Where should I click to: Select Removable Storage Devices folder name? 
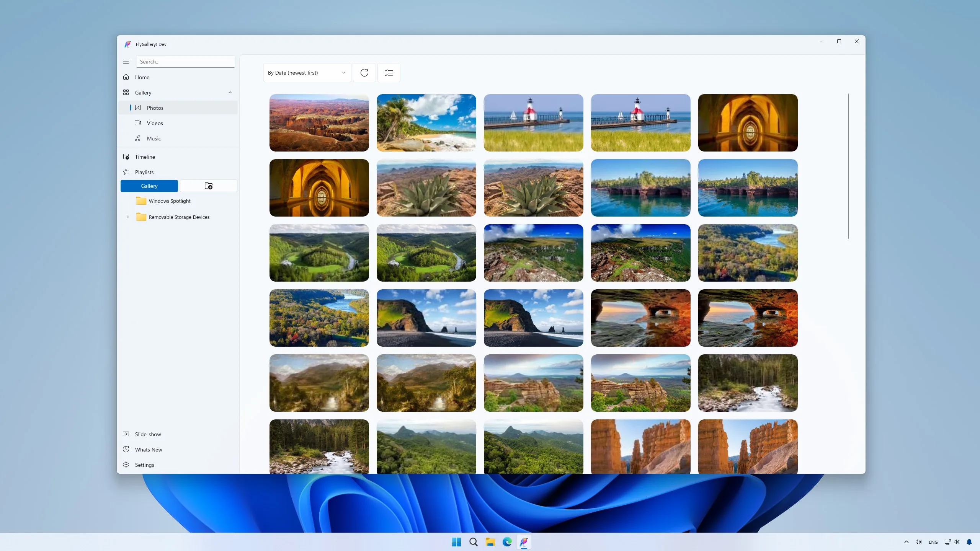pos(179,217)
